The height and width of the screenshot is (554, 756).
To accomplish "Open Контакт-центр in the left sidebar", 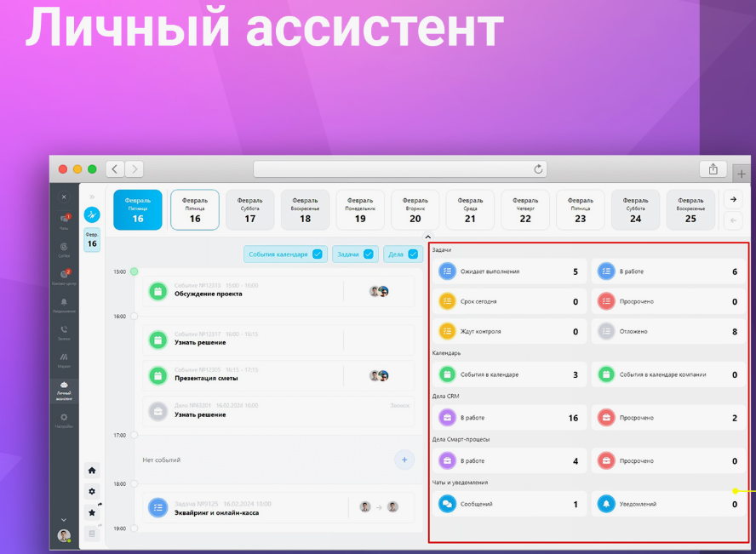I will (64, 276).
